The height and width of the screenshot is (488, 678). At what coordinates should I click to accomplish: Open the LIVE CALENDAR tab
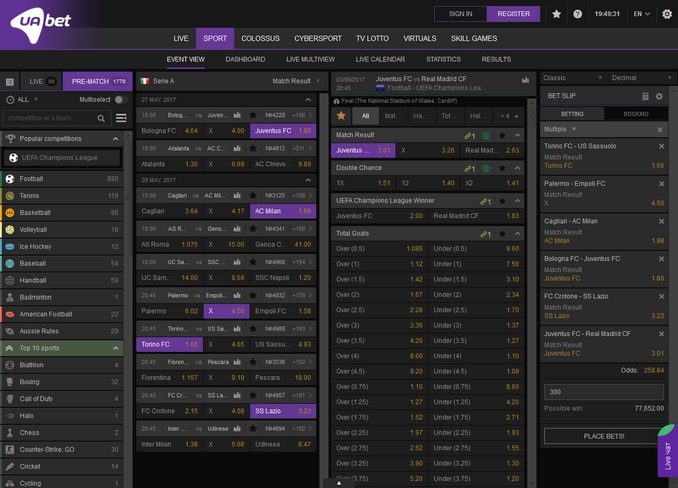tap(380, 59)
